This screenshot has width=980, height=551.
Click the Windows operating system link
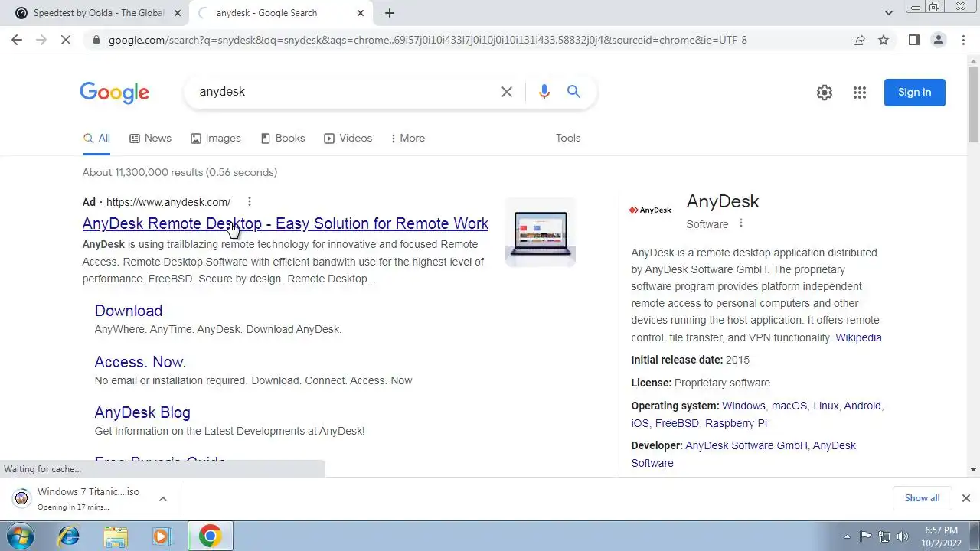743,406
